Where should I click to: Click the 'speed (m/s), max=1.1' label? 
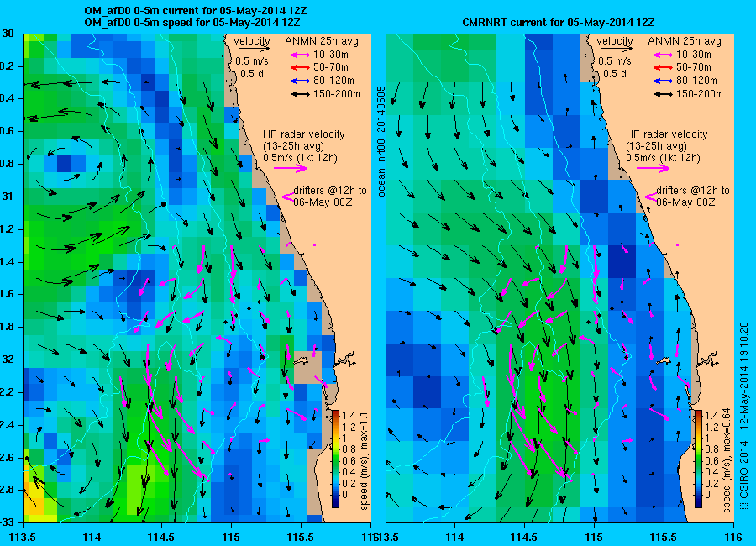click(x=364, y=462)
